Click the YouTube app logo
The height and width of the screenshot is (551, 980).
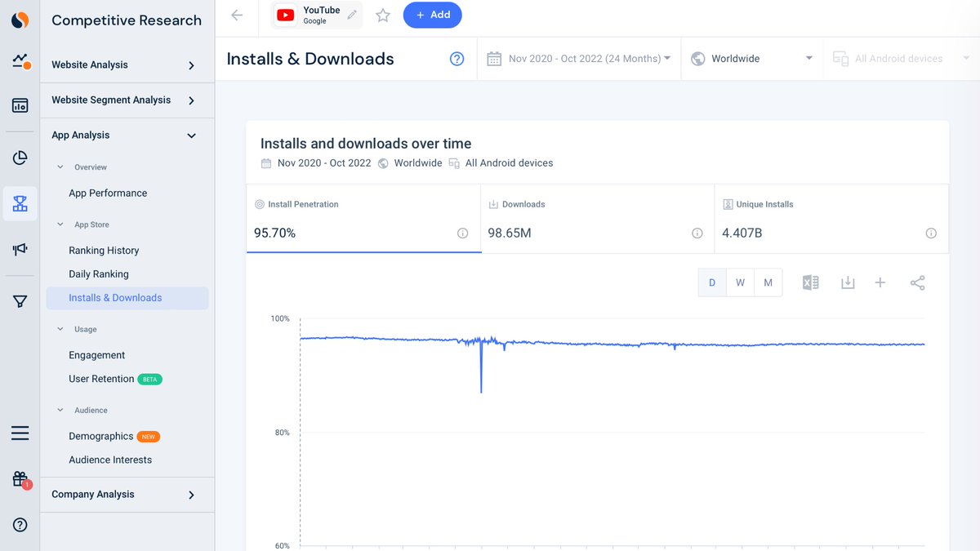[x=285, y=15]
